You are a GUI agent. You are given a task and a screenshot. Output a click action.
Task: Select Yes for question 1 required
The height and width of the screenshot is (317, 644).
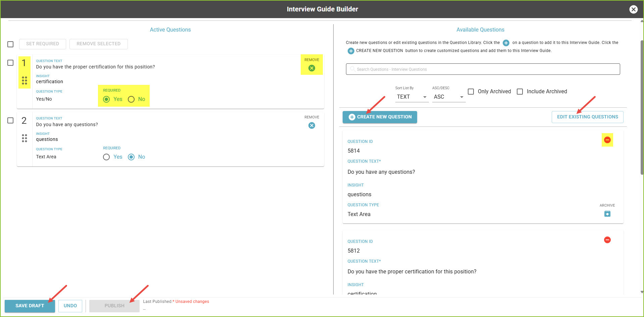click(106, 99)
